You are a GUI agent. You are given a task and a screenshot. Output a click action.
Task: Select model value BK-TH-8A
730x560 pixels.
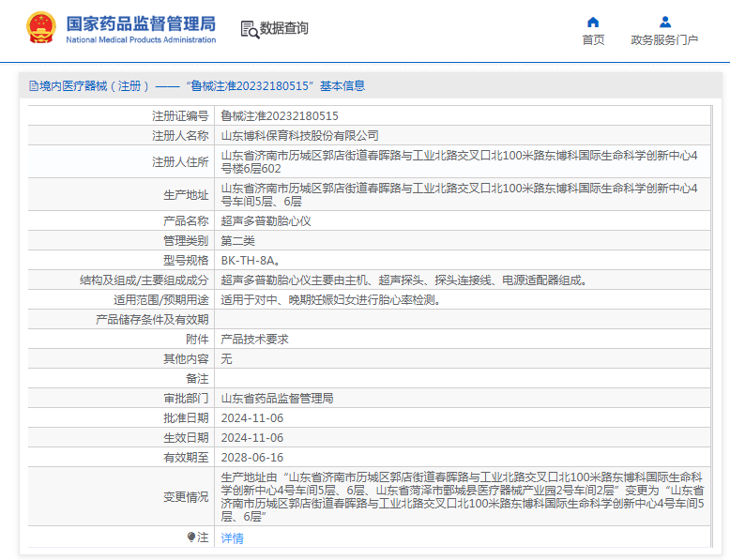(250, 261)
